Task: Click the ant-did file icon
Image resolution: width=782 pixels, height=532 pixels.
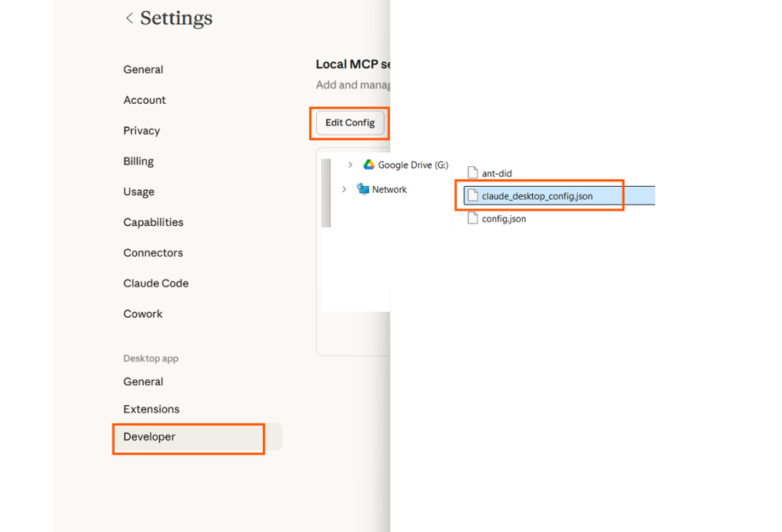Action: [473, 174]
